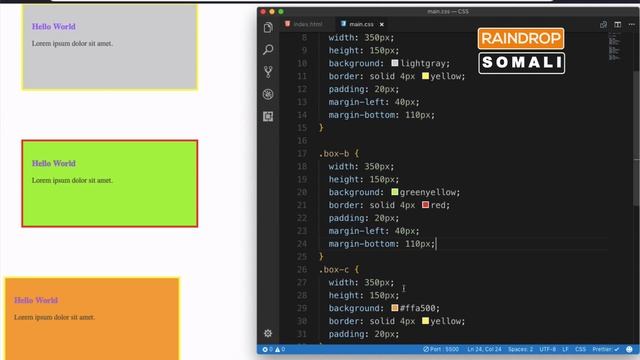Click the lightgray color swatch on line 10
Viewport: 640px width, 360px height.
(395, 63)
